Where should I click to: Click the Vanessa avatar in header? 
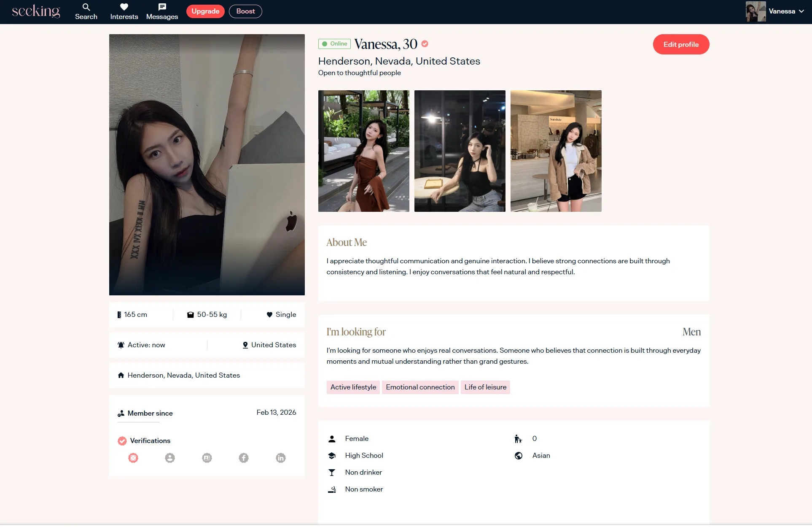756,11
